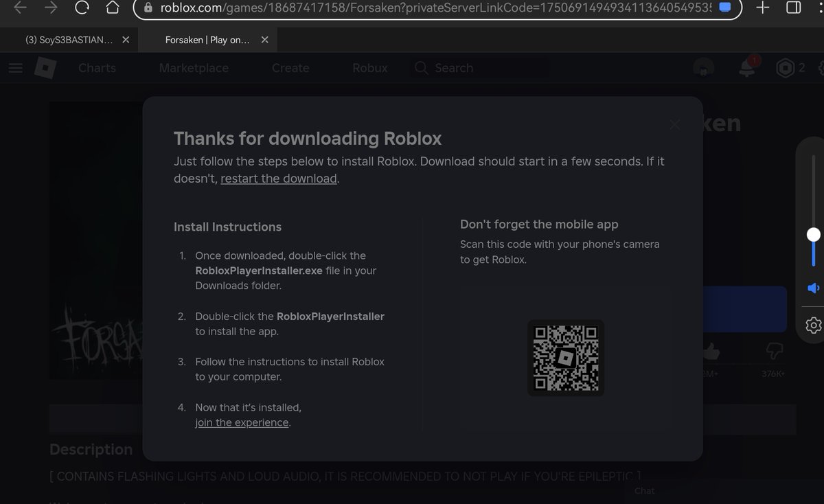
Task: Click the roblox.com address bar
Action: 437,8
